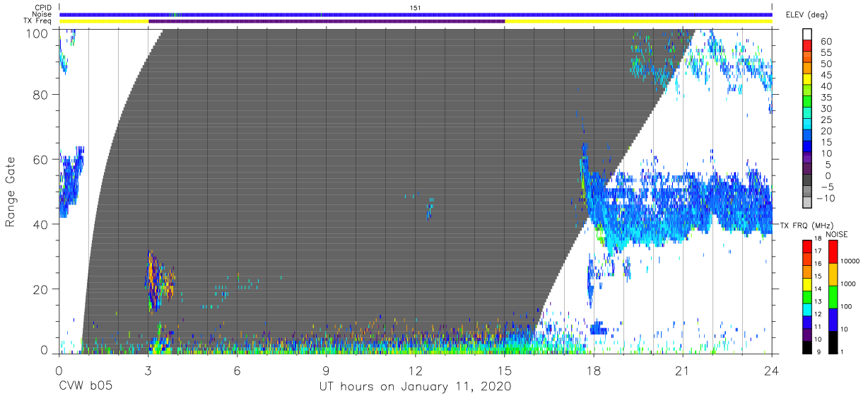Viewport: 868px width, 401px height.
Task: Click x-axis tick label 12
Action: point(415,371)
